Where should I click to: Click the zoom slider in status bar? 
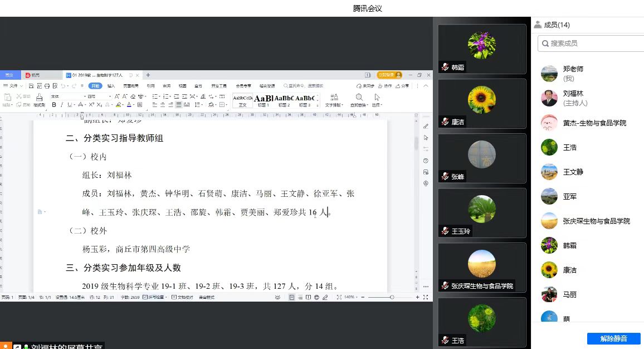(392, 298)
